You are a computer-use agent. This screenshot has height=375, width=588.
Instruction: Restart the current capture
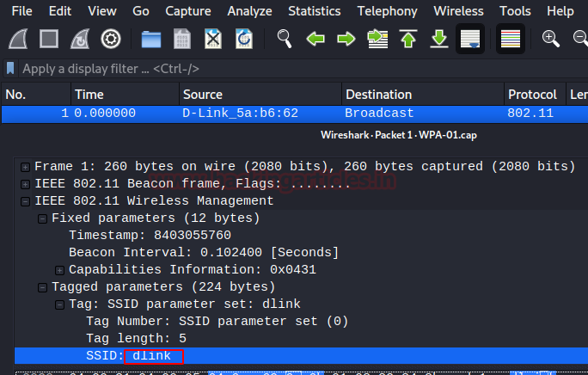pyautogui.click(x=80, y=39)
